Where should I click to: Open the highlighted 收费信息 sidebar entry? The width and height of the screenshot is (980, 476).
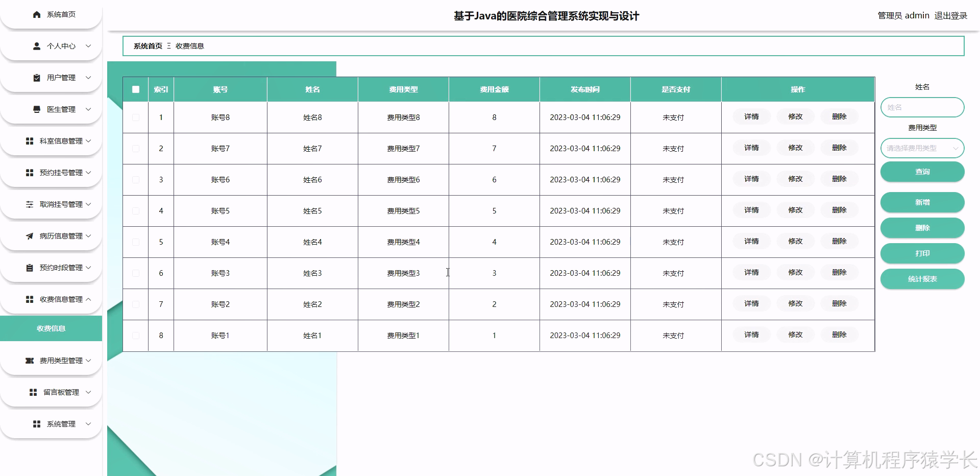(51, 328)
